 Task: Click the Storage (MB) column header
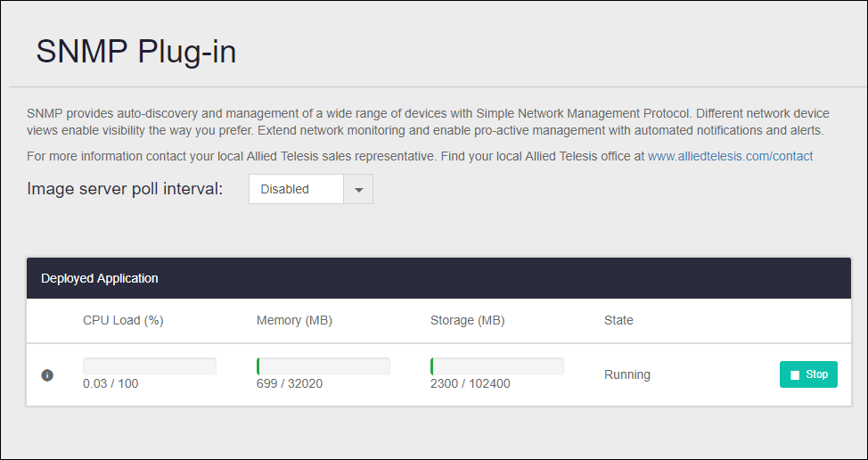pos(468,320)
